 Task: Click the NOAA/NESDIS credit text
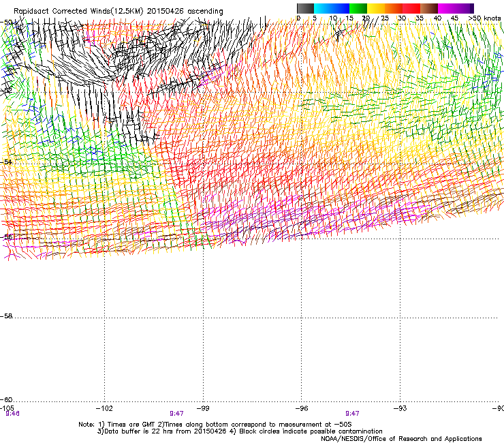coord(401,439)
